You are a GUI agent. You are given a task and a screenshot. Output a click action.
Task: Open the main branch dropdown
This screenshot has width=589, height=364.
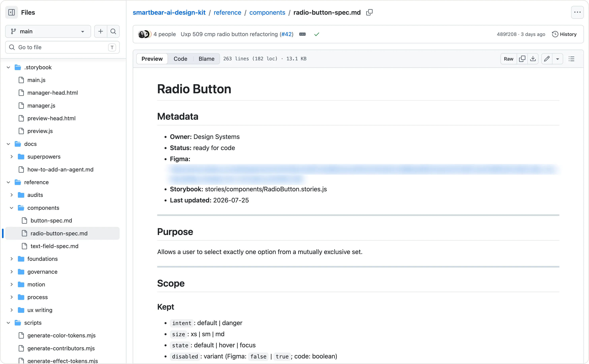[48, 31]
